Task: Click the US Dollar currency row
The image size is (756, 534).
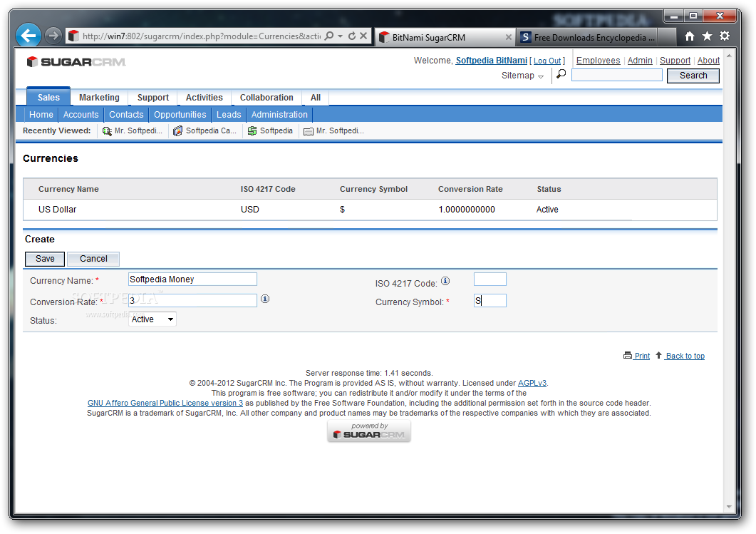Action: pos(370,210)
